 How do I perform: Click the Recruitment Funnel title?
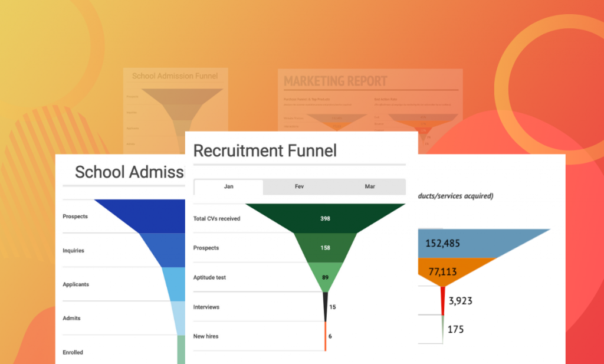click(264, 151)
